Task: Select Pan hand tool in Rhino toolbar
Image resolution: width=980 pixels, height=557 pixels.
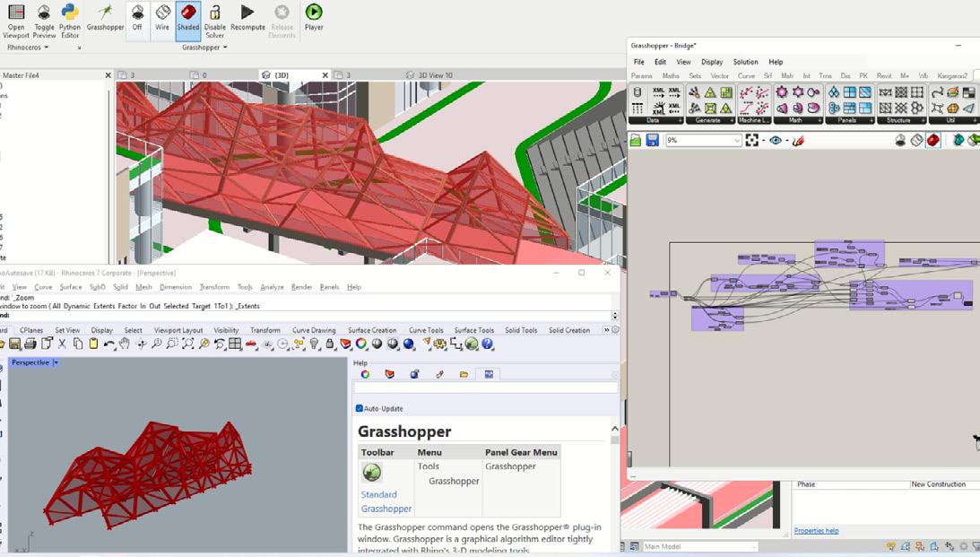Action: pos(125,344)
